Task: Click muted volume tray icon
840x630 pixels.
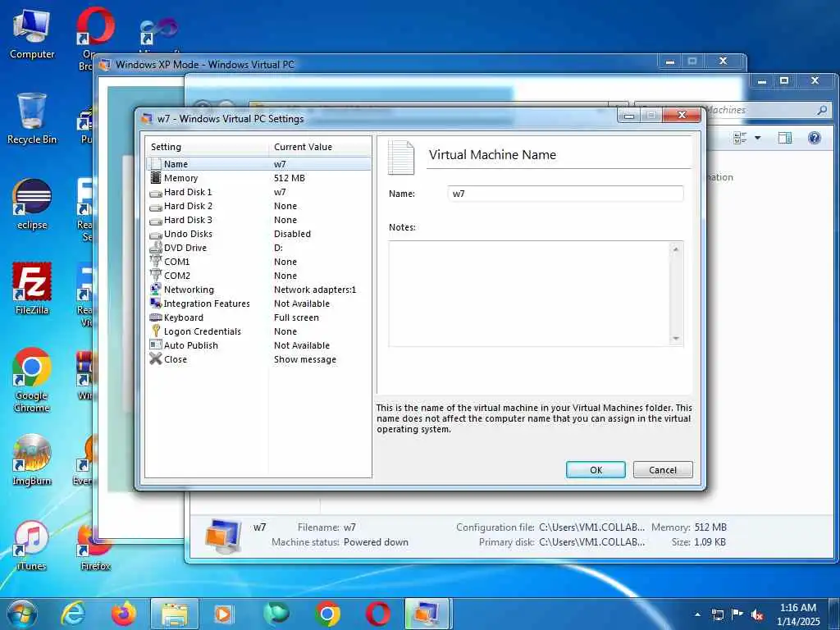Action: pyautogui.click(x=757, y=614)
